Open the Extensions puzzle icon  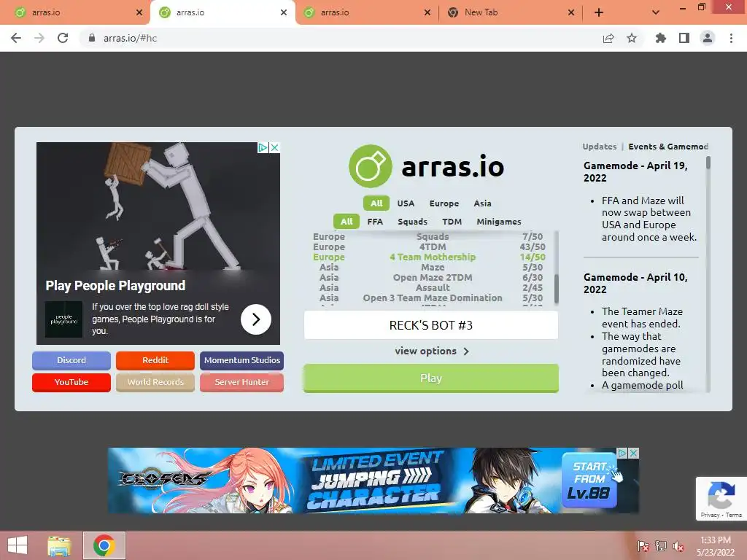(660, 38)
